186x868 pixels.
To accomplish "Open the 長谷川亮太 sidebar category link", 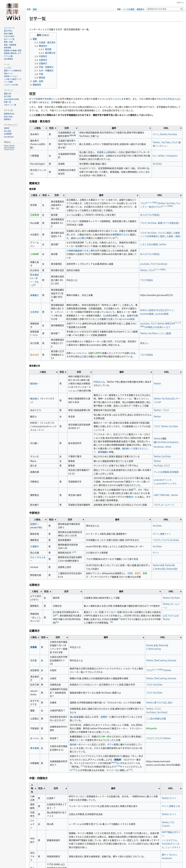I will (x=8, y=117).
